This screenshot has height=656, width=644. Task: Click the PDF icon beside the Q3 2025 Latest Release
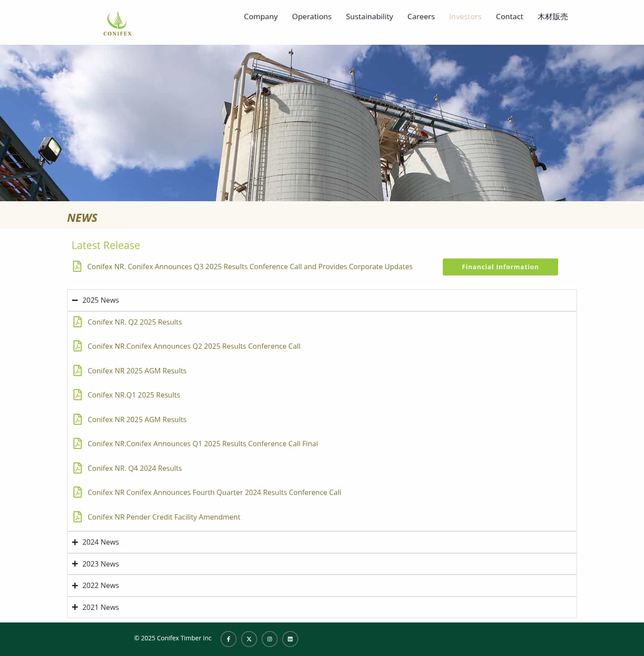(77, 267)
